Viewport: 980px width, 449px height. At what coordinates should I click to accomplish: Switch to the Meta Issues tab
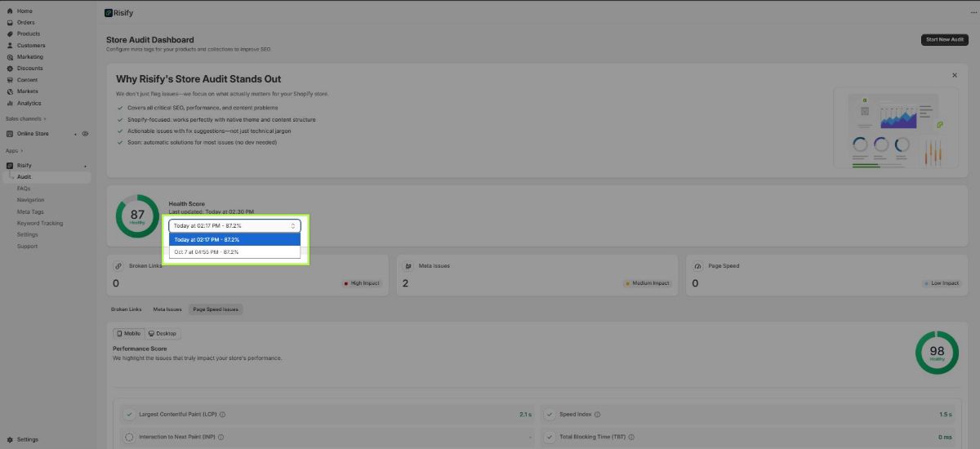click(x=167, y=309)
